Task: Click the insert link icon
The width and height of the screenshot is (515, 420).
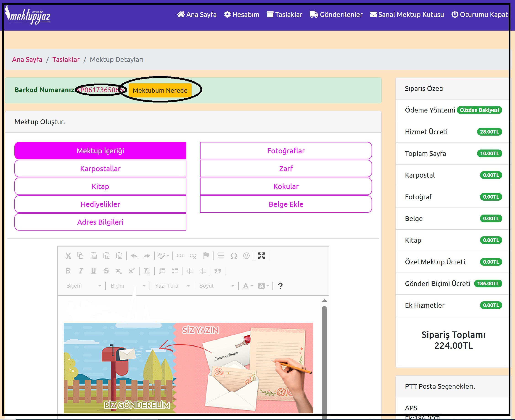Action: point(180,256)
